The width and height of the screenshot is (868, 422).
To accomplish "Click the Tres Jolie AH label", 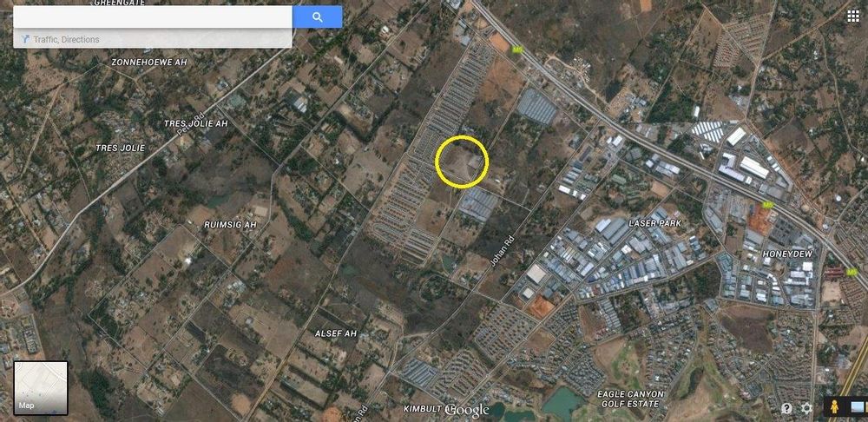I will coord(196,123).
